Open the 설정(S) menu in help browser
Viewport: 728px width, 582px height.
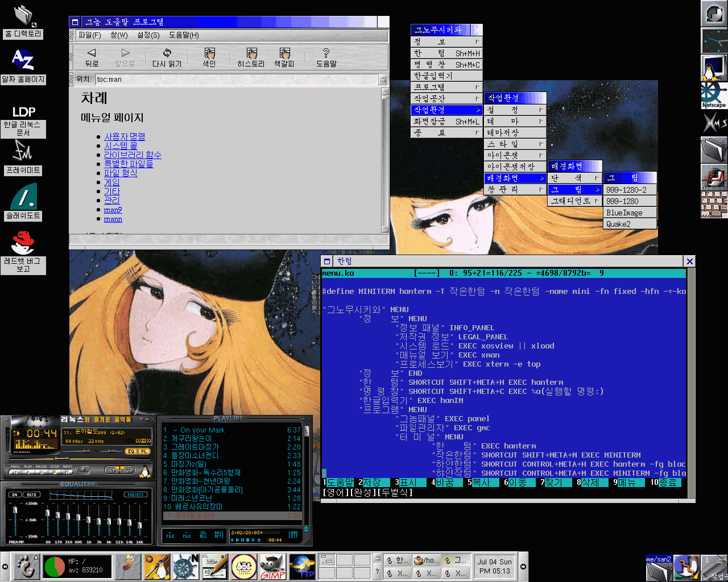click(x=148, y=35)
